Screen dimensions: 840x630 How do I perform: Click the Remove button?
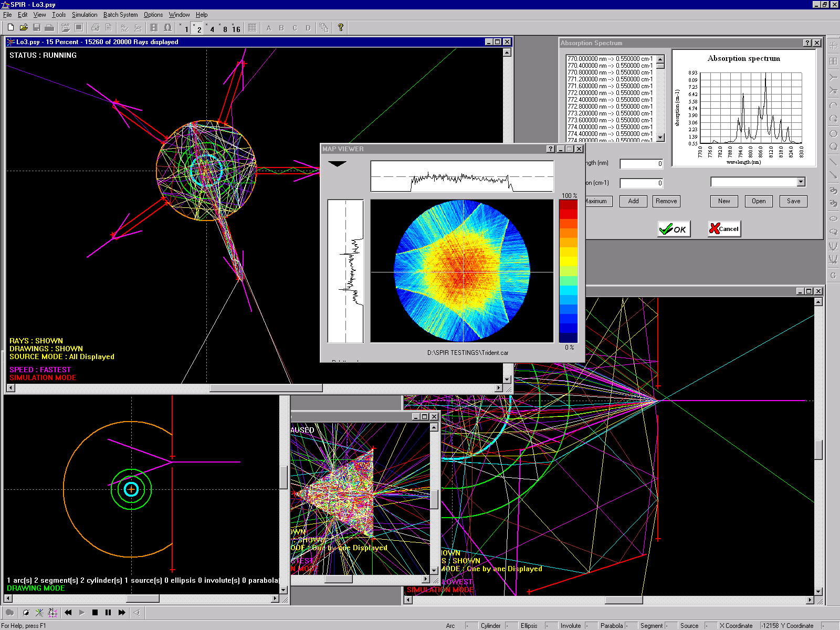pos(666,201)
